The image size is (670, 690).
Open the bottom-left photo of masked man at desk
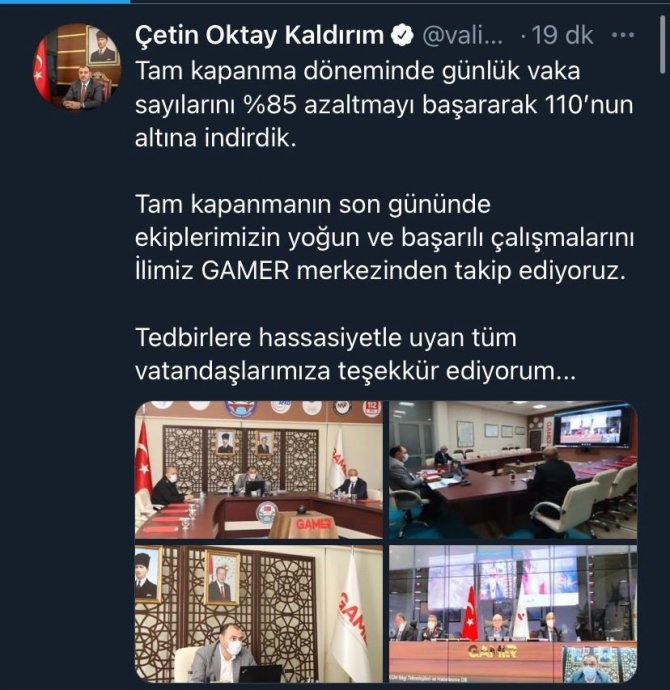[259, 614]
